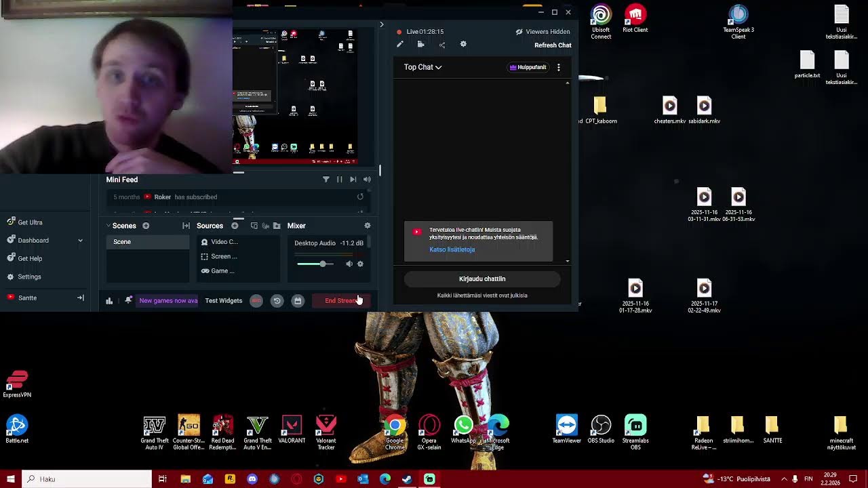Open the highlighter calendar-style icon
This screenshot has height=488, width=868.
[x=298, y=301]
